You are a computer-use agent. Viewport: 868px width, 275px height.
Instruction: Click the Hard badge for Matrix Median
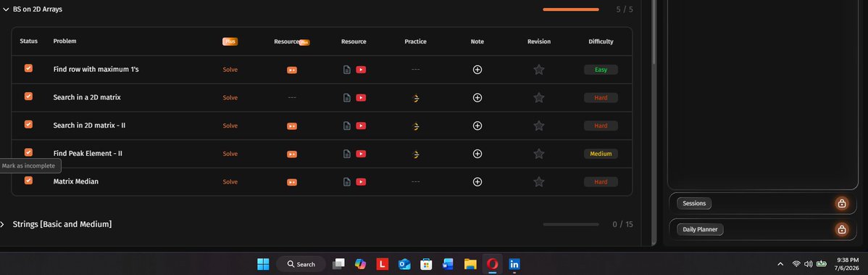[x=601, y=182]
